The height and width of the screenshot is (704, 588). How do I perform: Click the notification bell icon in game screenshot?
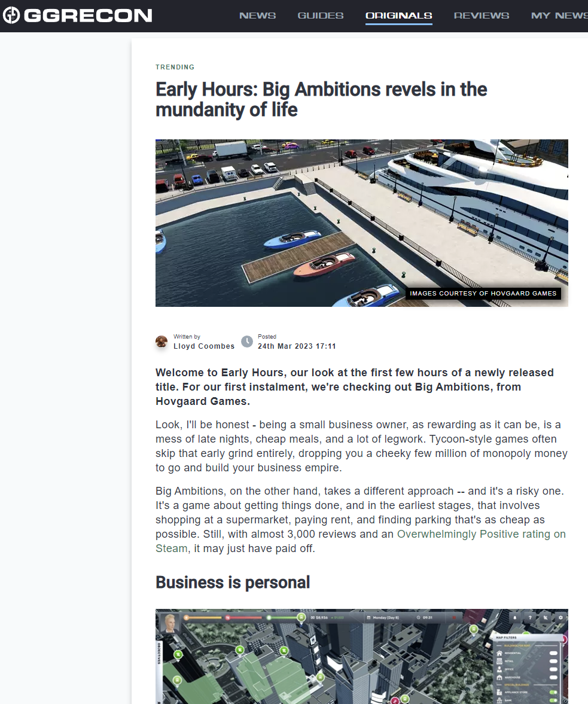coord(515,618)
